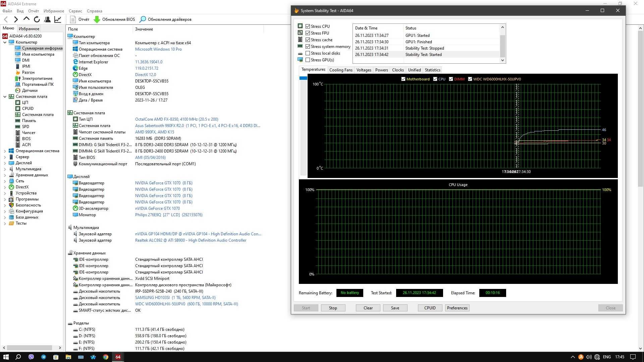Click the Save button in stability test
Image resolution: width=644 pixels, height=362 pixels.
394,308
